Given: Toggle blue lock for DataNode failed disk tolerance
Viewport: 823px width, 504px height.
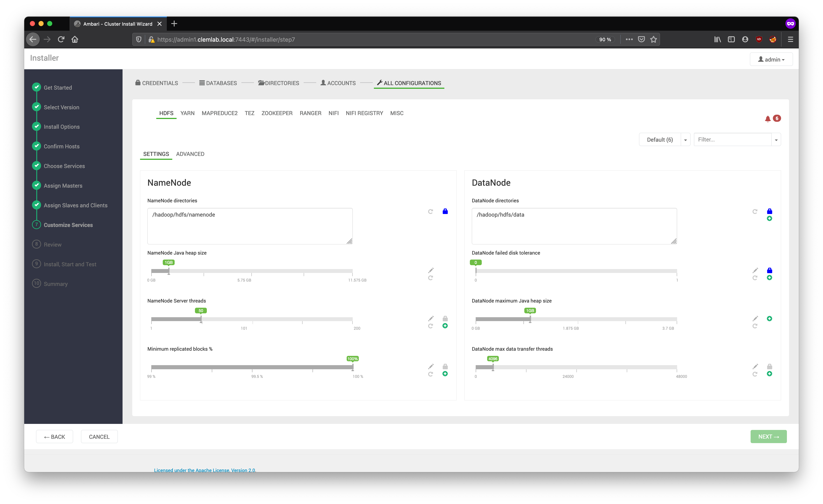Looking at the screenshot, I should [x=770, y=270].
